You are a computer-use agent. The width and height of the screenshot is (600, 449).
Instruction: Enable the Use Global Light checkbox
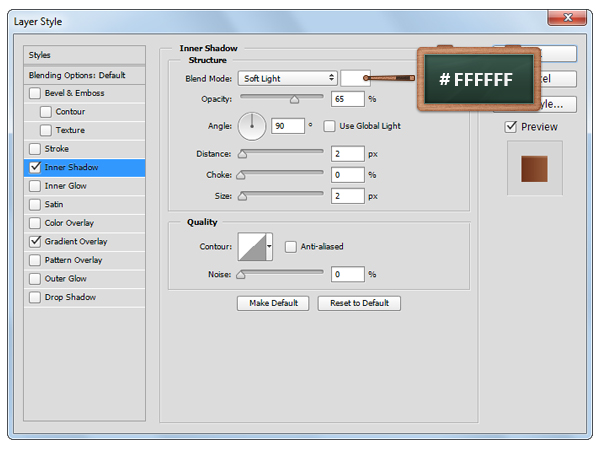point(329,126)
